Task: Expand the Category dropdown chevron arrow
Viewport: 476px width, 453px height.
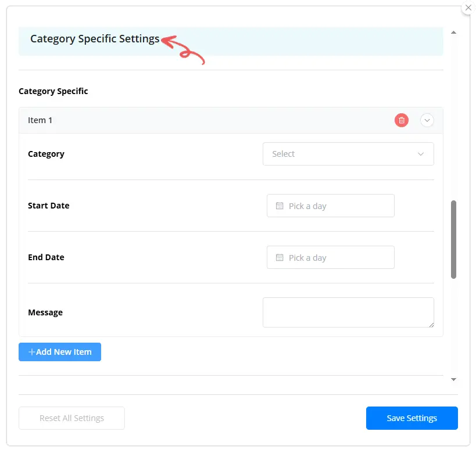Action: pyautogui.click(x=420, y=154)
